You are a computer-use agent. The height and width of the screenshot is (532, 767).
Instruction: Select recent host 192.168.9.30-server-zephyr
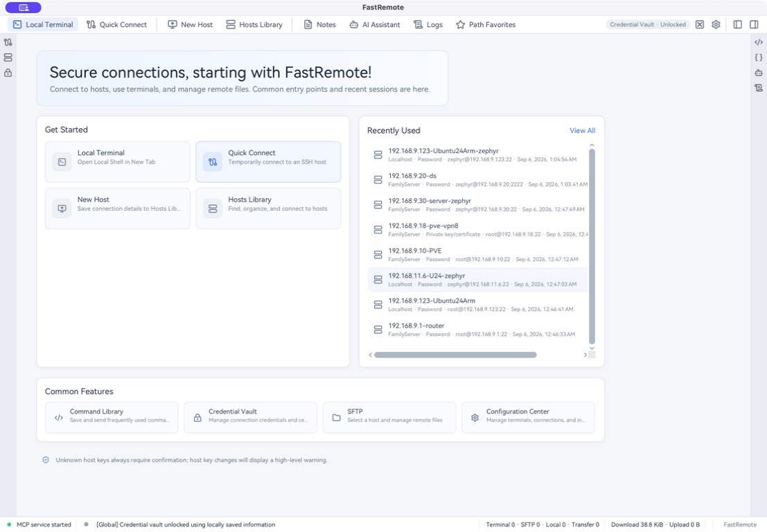pyautogui.click(x=477, y=205)
